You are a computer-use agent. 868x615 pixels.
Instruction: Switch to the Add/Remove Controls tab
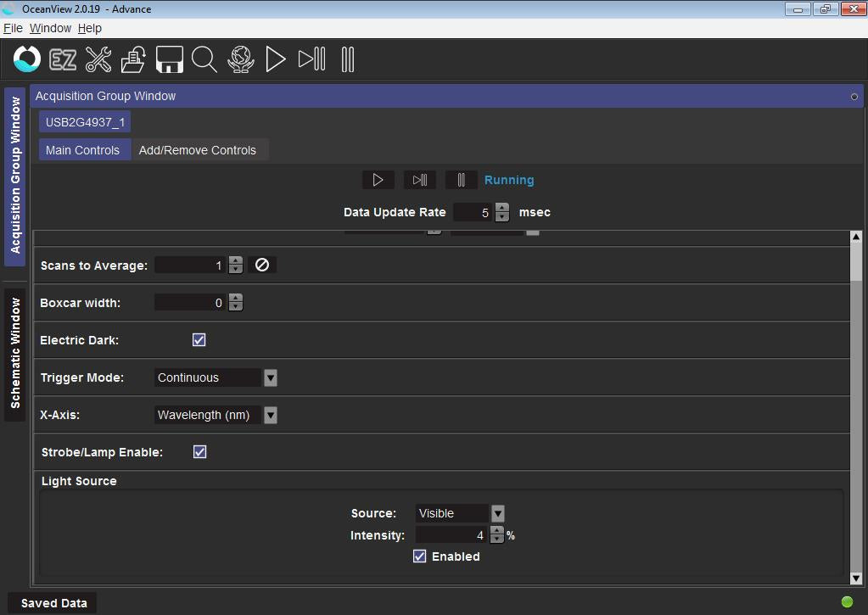198,150
